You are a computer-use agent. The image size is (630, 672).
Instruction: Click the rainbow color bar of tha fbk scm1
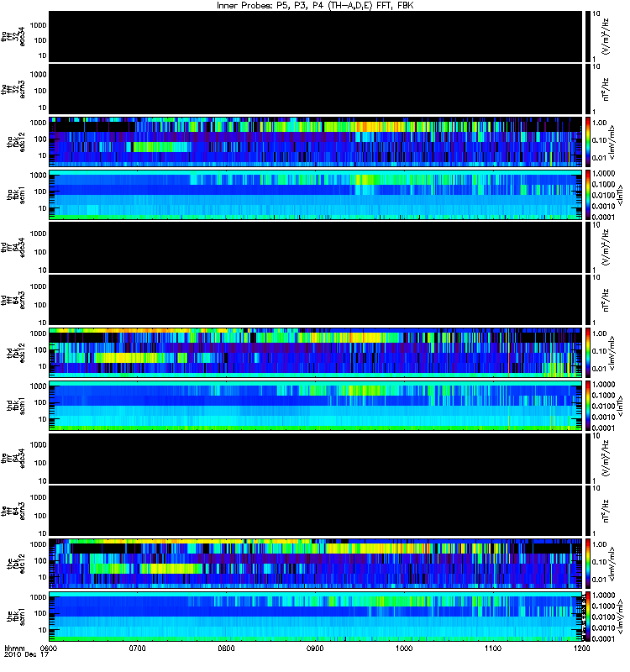coord(587,195)
